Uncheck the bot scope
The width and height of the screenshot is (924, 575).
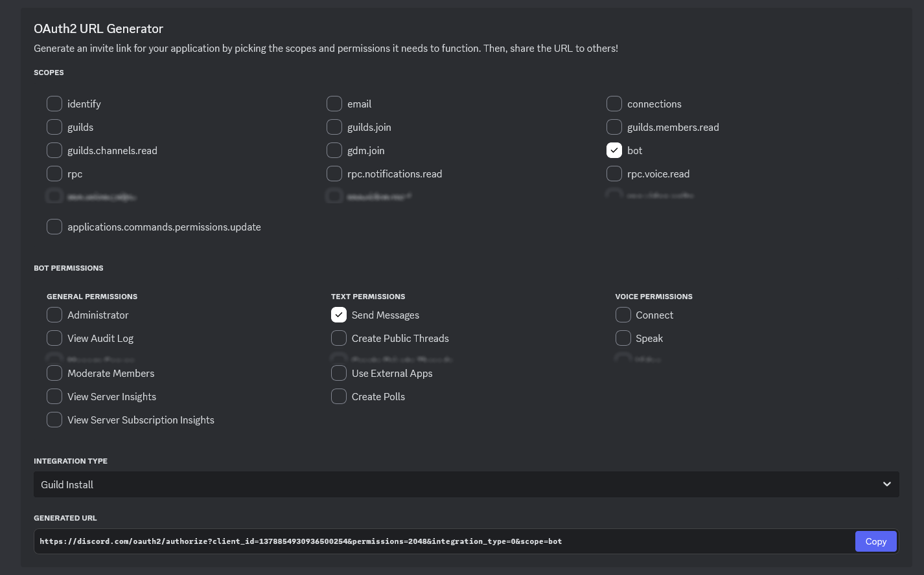(x=614, y=150)
